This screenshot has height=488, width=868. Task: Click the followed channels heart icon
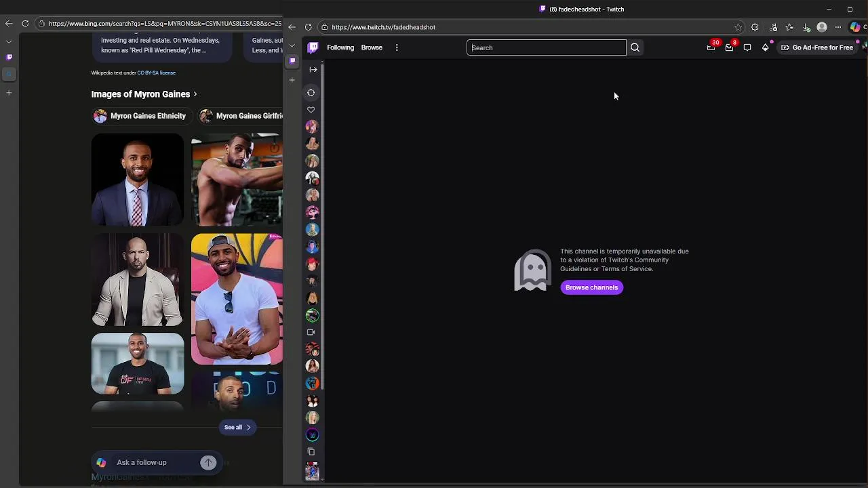tap(311, 110)
